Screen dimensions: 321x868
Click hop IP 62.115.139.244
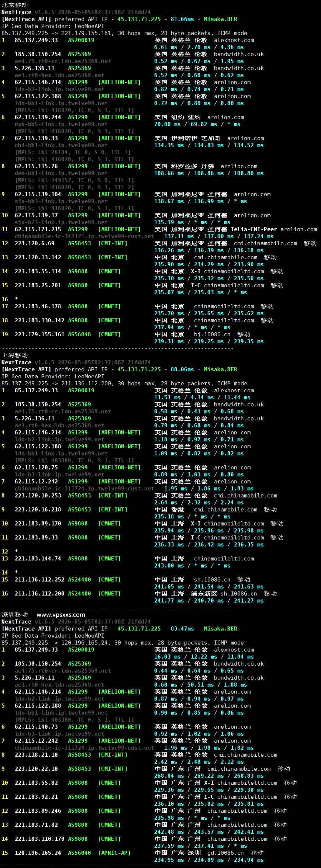38,117
